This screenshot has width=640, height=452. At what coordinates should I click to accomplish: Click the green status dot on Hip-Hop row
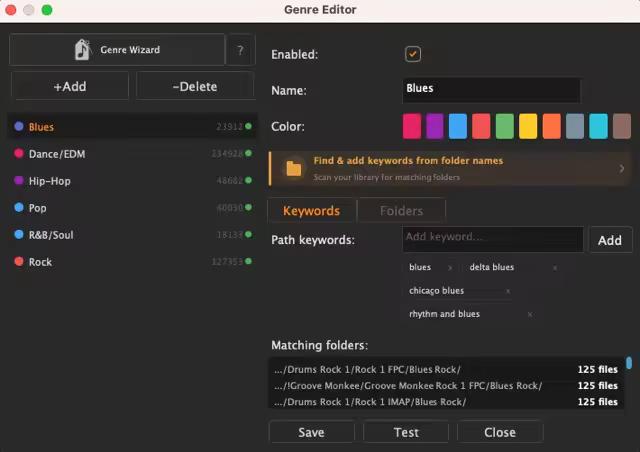pos(248,180)
